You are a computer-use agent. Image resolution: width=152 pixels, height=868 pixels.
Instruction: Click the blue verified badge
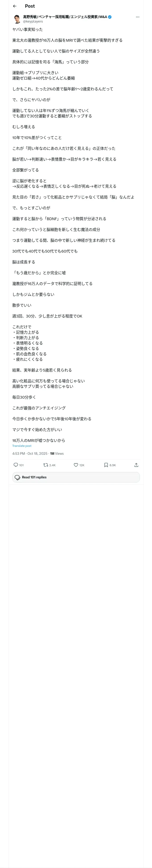pyautogui.click(x=110, y=17)
